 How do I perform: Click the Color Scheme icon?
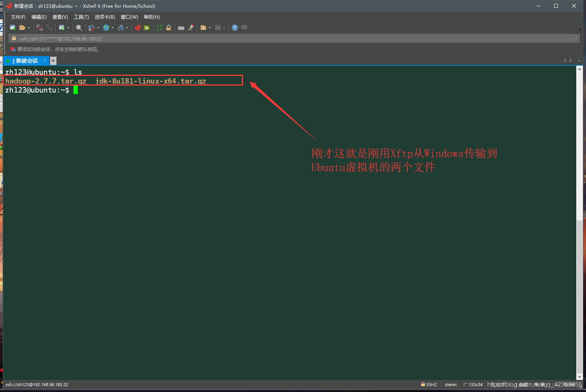click(91, 28)
